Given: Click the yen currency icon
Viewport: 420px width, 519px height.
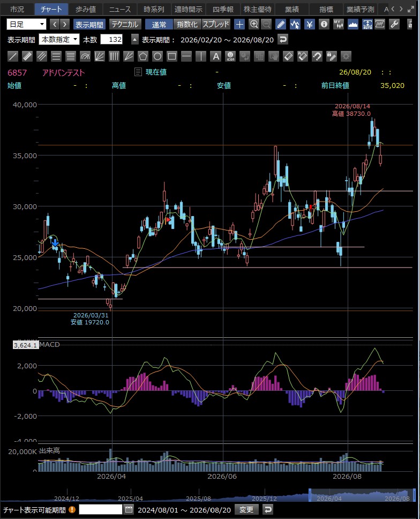Looking at the screenshot, I should coord(310,25).
